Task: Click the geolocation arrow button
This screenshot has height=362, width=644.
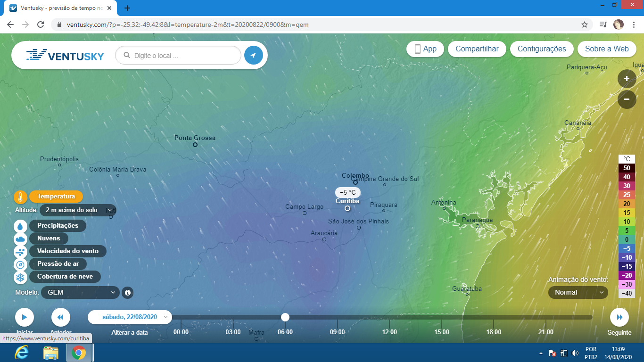Action: point(253,55)
